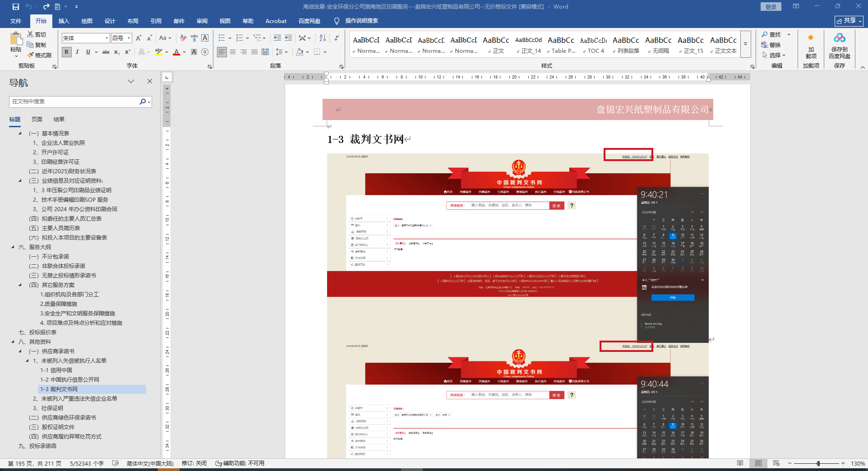Clear all formatting with the eraser icon
The height and width of the screenshot is (471, 868).
183,38
